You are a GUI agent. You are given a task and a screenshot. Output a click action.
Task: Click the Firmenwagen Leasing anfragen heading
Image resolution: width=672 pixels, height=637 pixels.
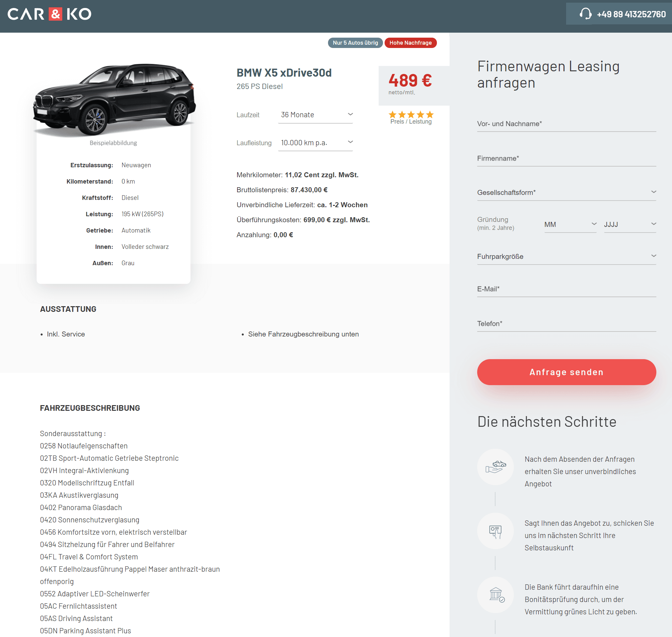pyautogui.click(x=548, y=74)
